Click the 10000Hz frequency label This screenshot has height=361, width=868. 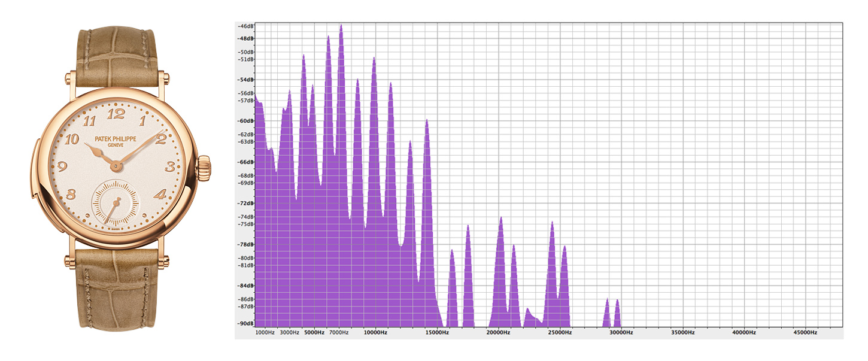(375, 332)
